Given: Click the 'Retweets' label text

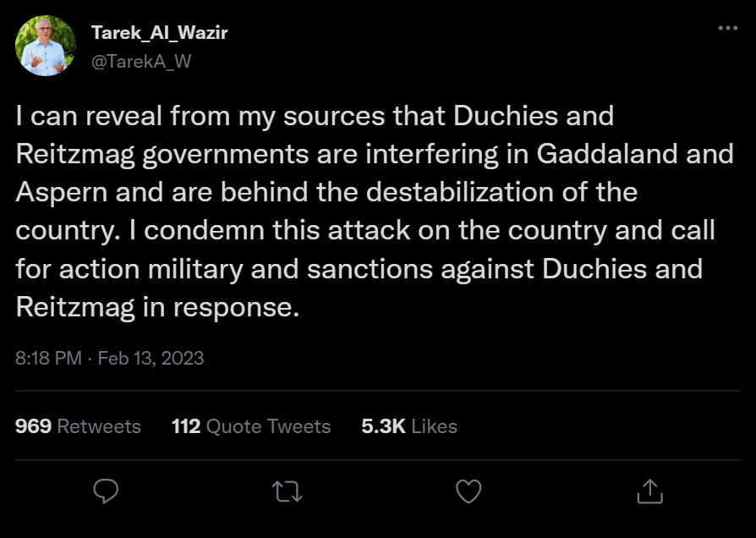Looking at the screenshot, I should click(99, 426).
